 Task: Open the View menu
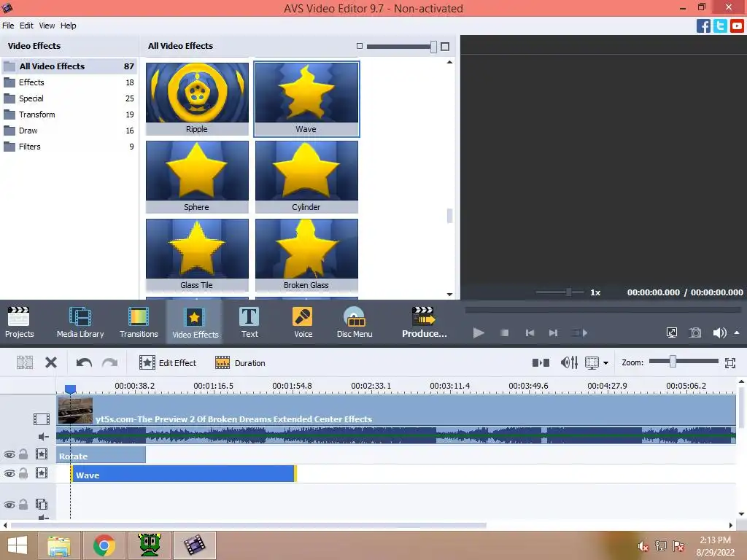click(x=47, y=26)
